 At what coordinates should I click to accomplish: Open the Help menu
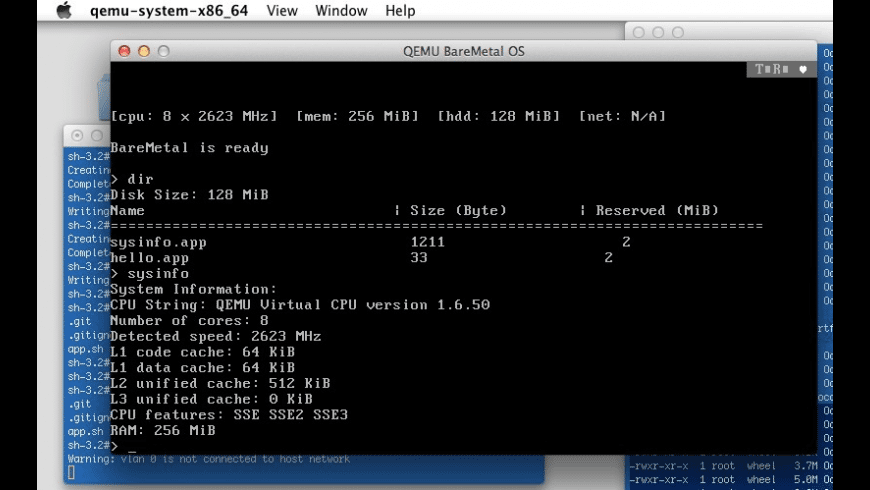pos(400,11)
